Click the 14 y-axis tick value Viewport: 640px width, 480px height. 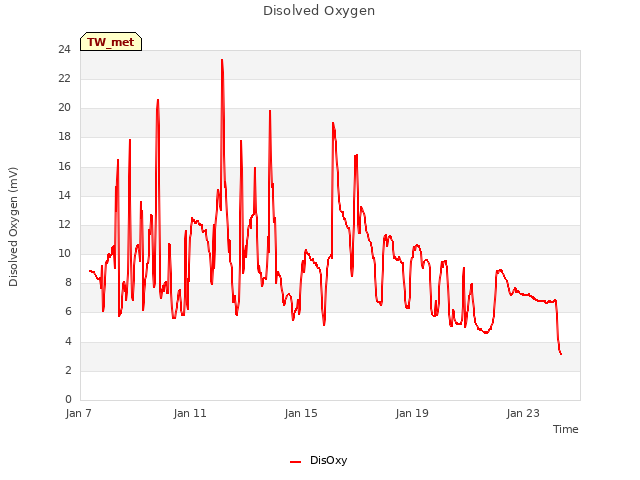64,195
